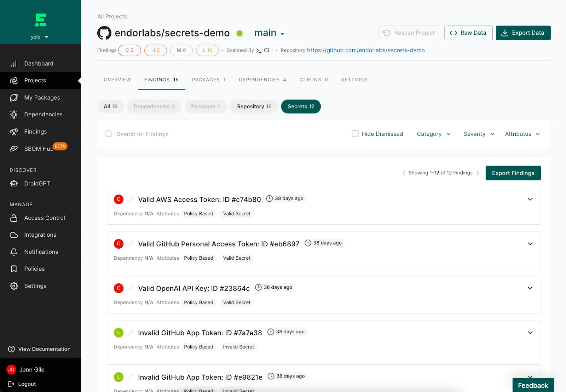
Task: Expand the Valid AWS Access Token finding
Action: [x=530, y=199]
